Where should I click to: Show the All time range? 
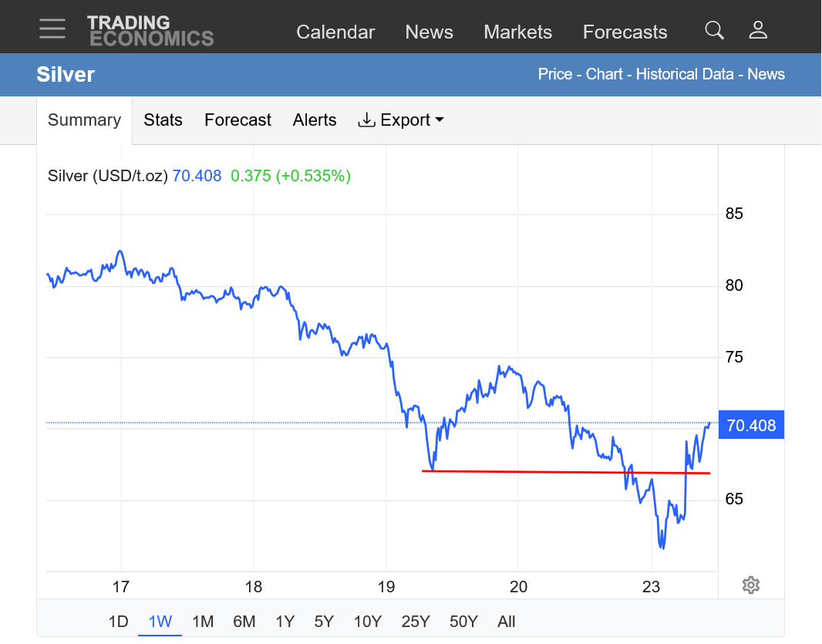pyautogui.click(x=507, y=622)
